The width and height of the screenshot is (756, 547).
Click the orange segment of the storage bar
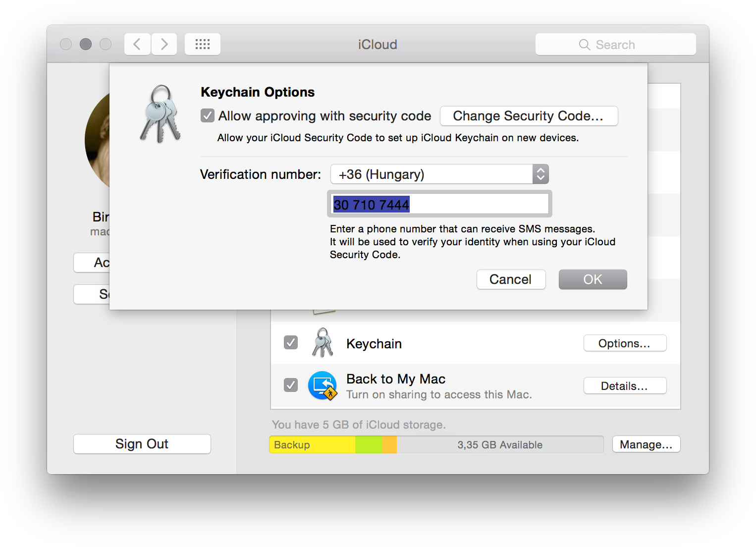(389, 444)
